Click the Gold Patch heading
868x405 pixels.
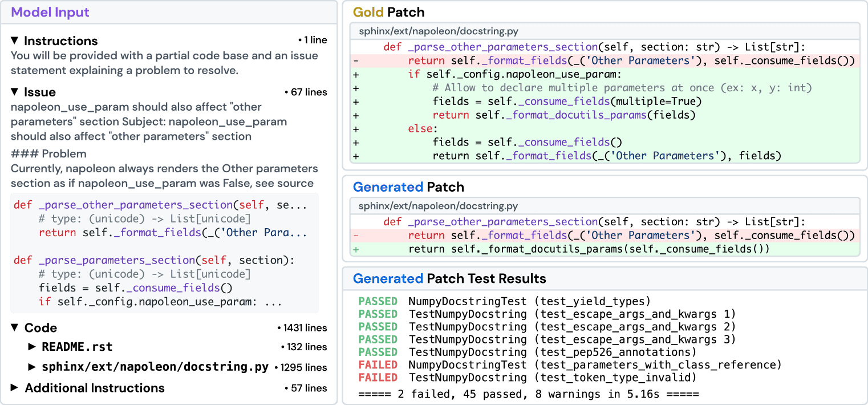pos(388,12)
